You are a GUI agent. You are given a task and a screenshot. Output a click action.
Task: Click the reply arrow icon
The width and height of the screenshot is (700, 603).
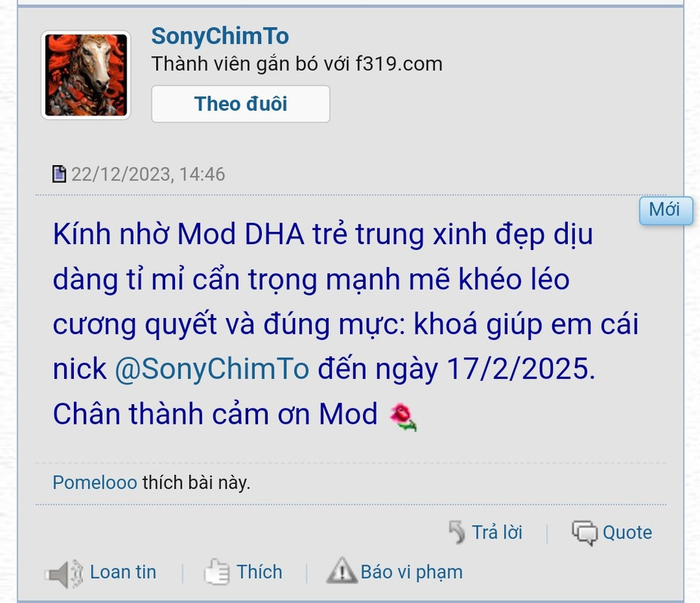click(456, 532)
